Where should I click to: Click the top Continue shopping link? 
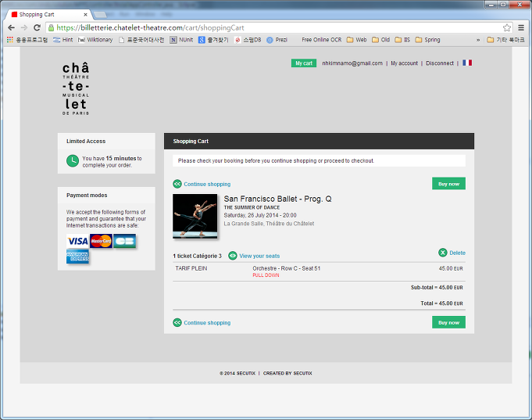point(207,184)
